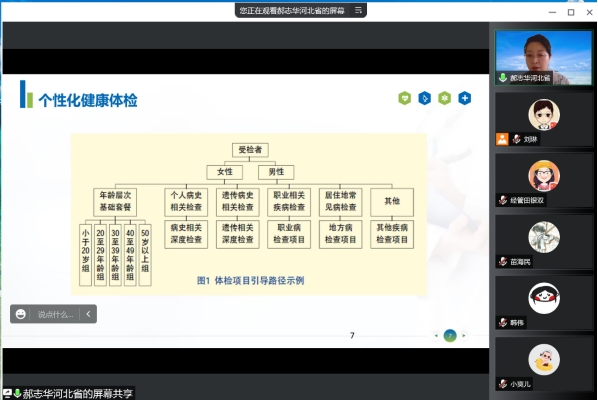Click the page 7 circular indicator
Viewport: 598px width, 400px height.
pyautogui.click(x=450, y=336)
